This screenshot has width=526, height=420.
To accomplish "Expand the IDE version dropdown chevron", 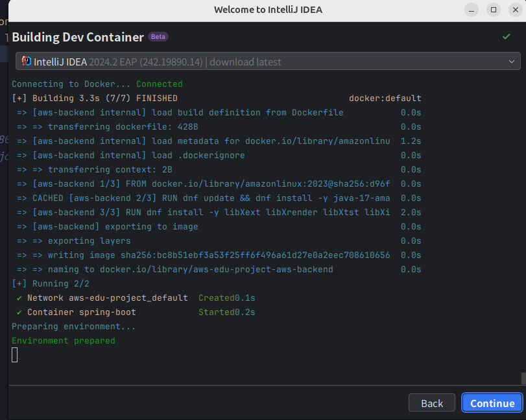I will click(510, 62).
